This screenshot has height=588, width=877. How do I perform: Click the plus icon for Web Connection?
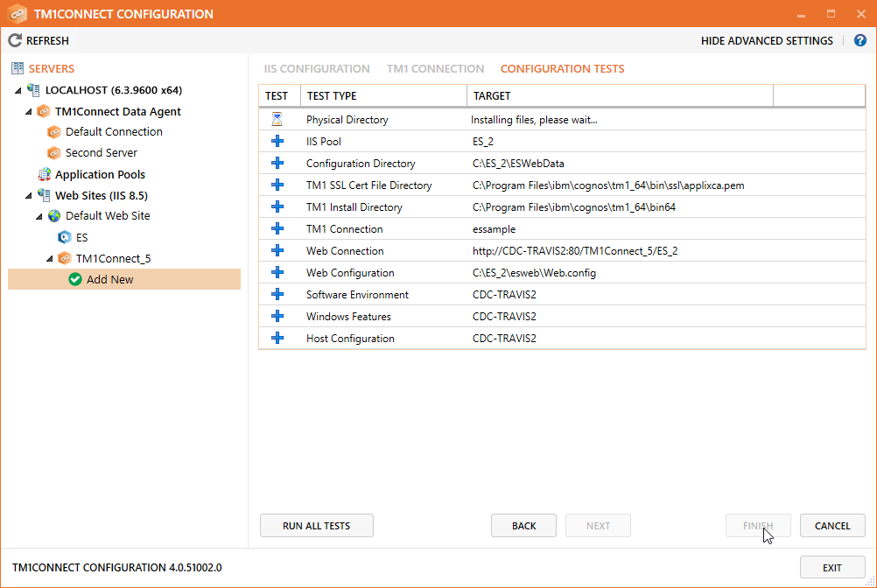(277, 250)
